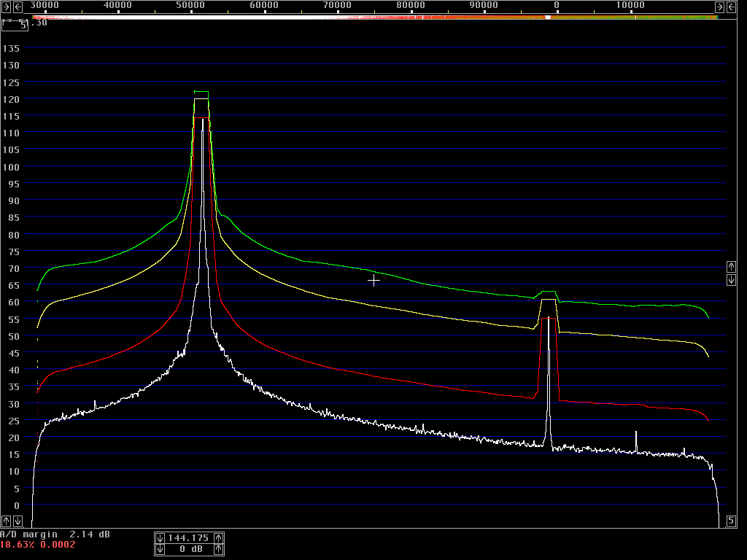Viewport: 747px width, 560px height.
Task: Click the 10000 label on the frequency scale
Action: click(630, 5)
